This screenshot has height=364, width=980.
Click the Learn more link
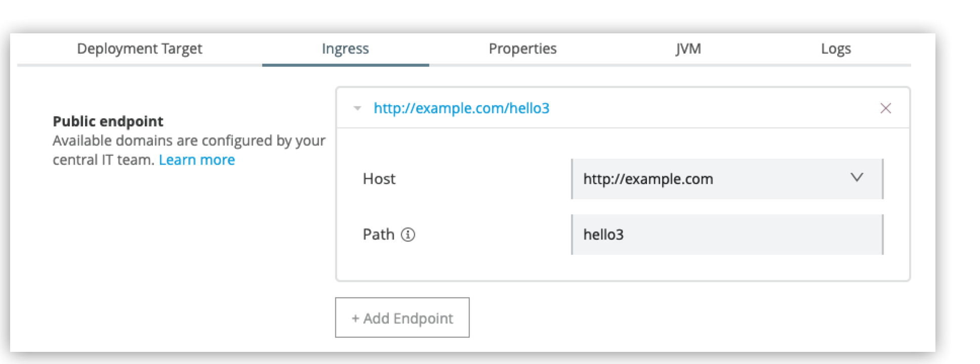(197, 160)
